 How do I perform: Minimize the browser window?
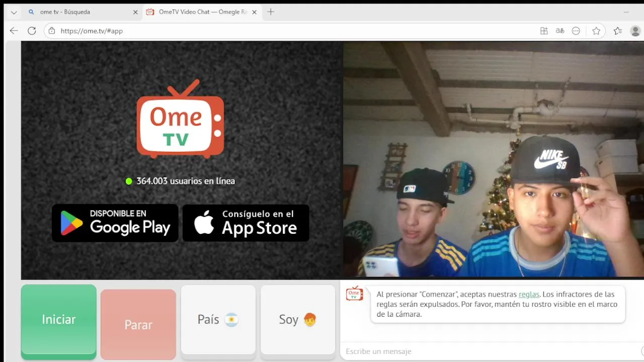[626, 12]
